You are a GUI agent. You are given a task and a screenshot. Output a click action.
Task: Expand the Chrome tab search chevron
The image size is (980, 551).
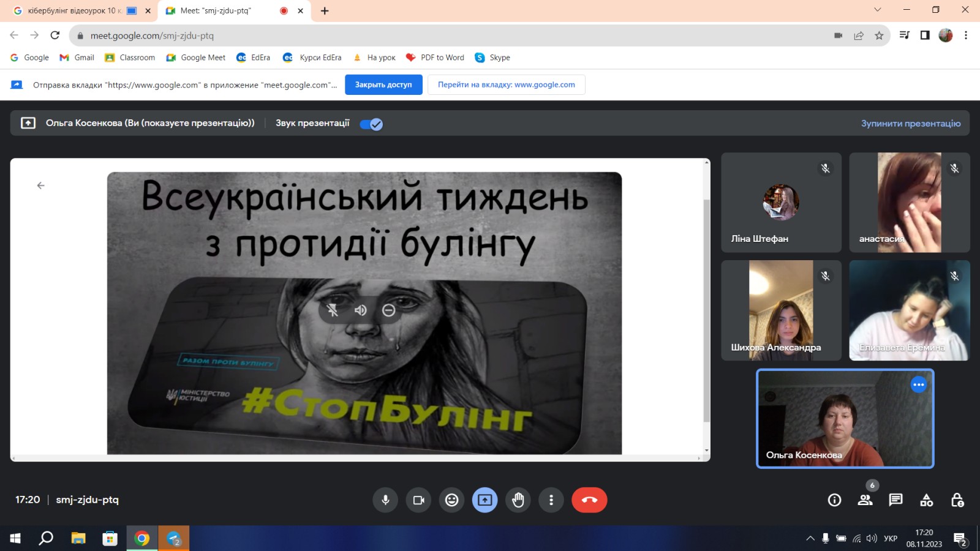(x=877, y=10)
